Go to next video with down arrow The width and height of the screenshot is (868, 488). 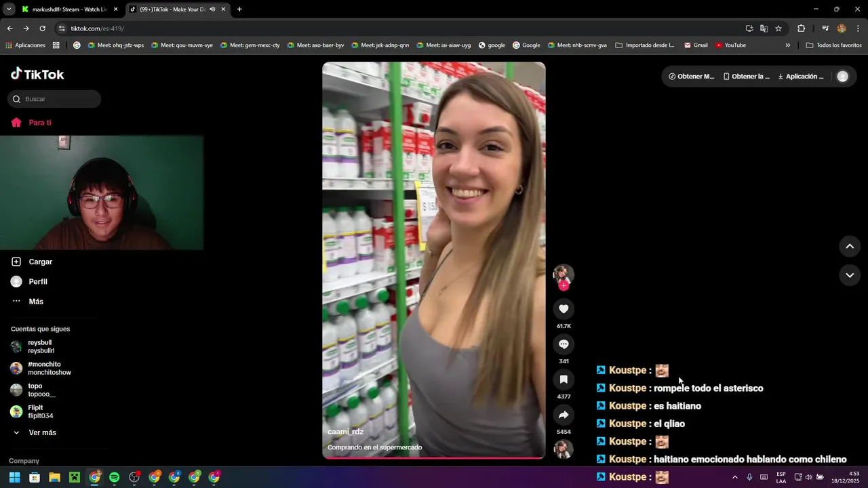(850, 275)
